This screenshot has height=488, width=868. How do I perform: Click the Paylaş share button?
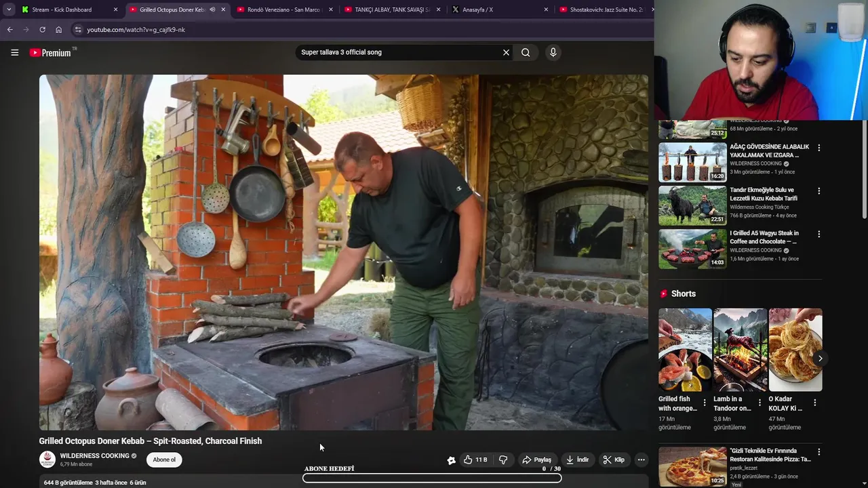pyautogui.click(x=536, y=460)
